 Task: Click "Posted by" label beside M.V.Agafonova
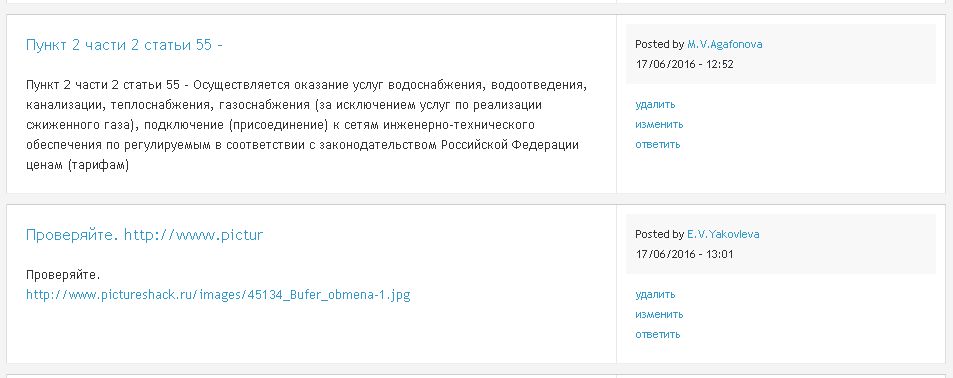point(660,44)
